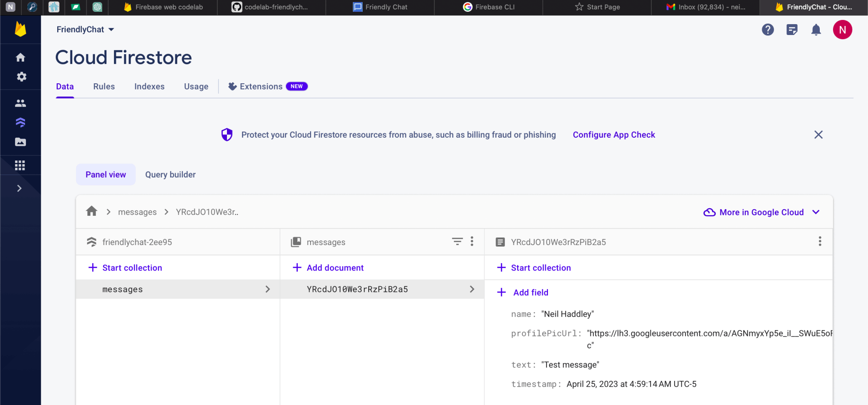Switch to the Rules tab
Screen dimensions: 868x405
coord(104,87)
